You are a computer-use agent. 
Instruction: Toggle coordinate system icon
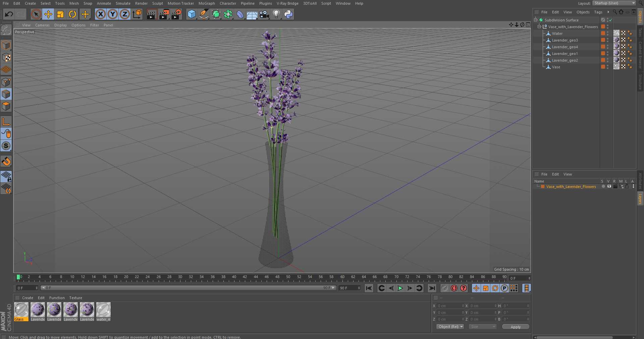click(x=137, y=14)
